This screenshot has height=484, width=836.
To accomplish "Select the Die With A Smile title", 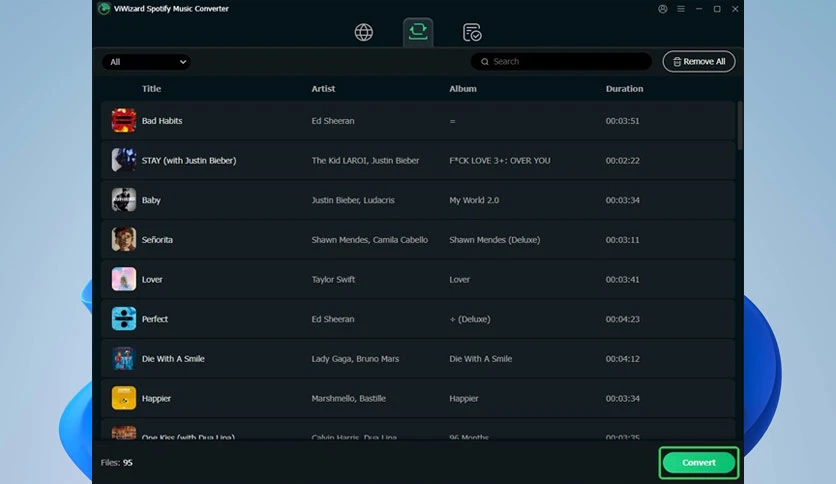I will (x=173, y=359).
